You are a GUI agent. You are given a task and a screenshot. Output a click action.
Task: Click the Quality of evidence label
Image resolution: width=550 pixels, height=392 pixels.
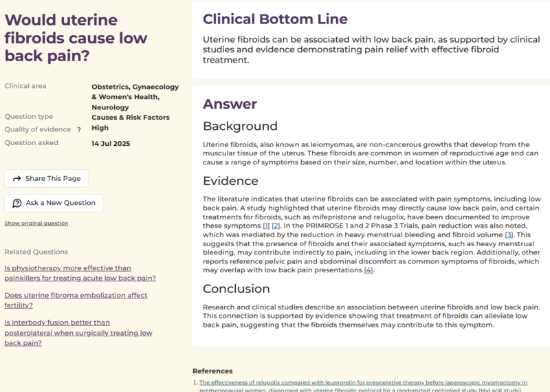pos(38,129)
